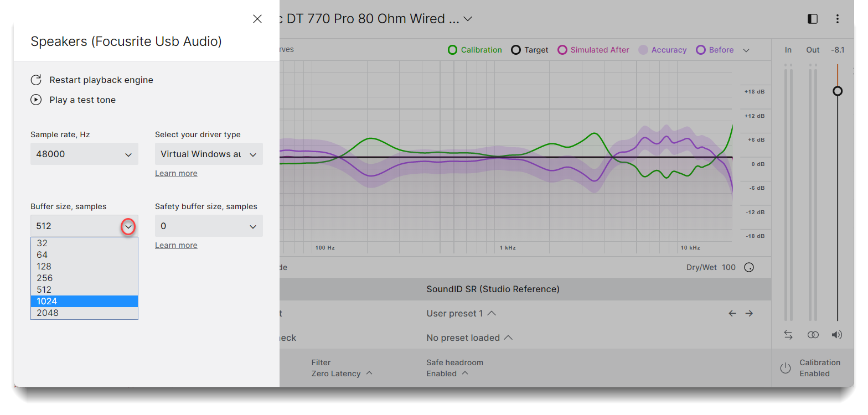Open the driver type dropdown
Viewport: 868px width, 415px height.
coord(209,154)
